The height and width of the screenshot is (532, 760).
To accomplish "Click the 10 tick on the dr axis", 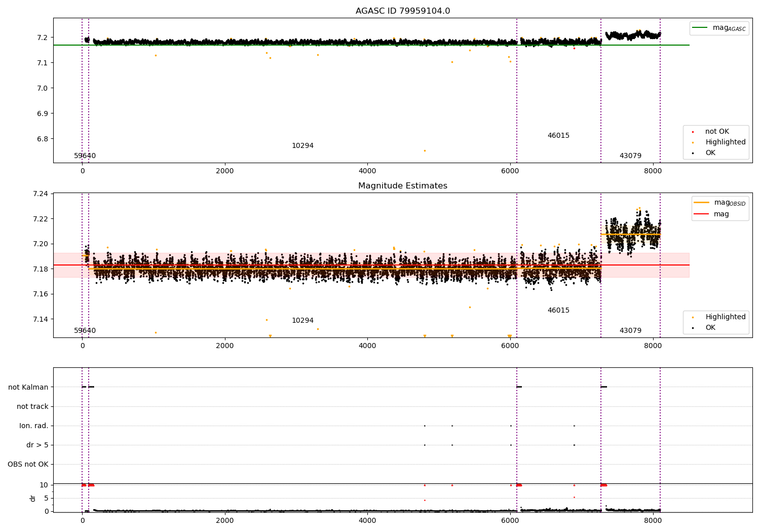I will point(44,485).
